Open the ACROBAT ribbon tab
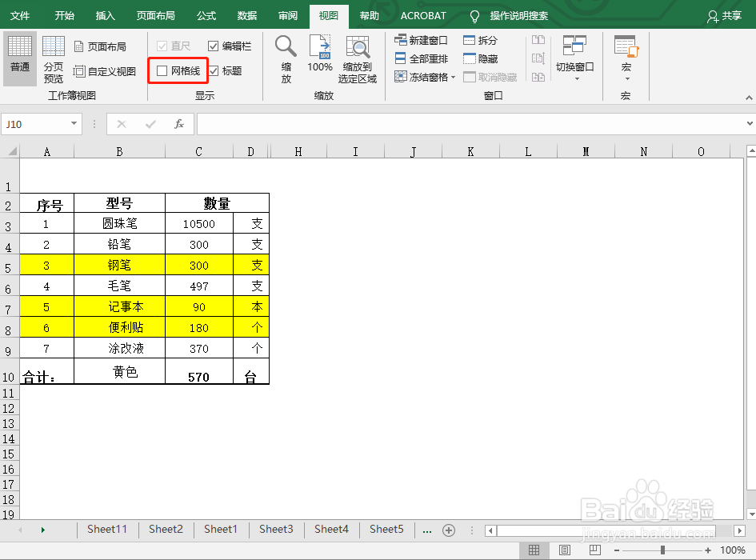 click(422, 15)
